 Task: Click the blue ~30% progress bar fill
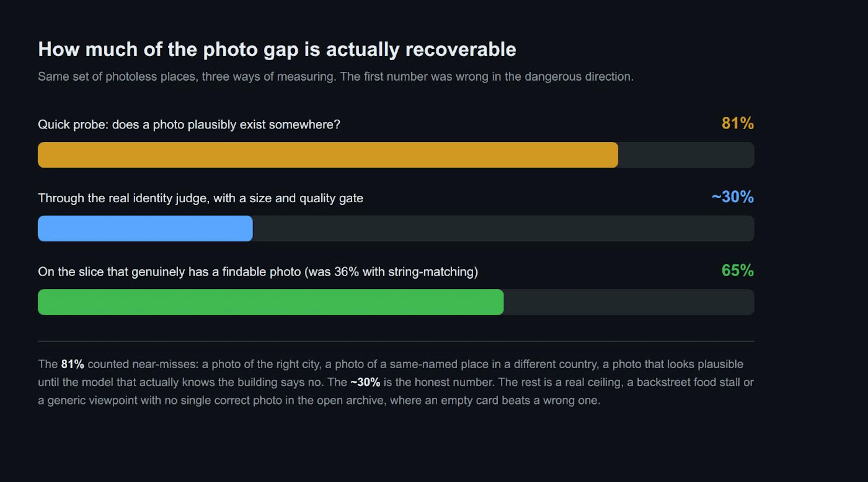click(x=145, y=228)
